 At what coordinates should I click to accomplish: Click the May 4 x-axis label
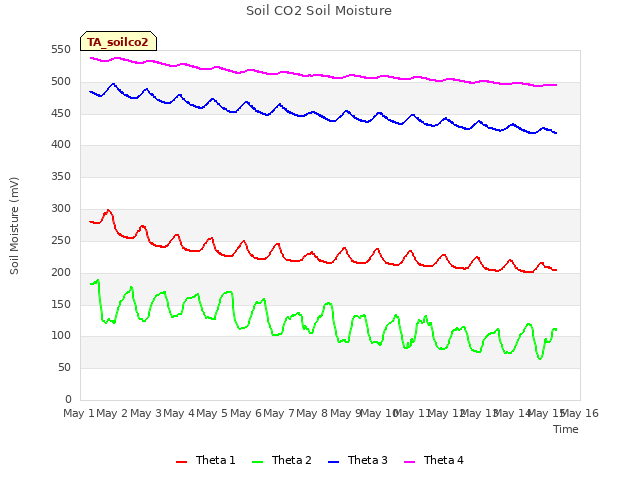[179, 413]
